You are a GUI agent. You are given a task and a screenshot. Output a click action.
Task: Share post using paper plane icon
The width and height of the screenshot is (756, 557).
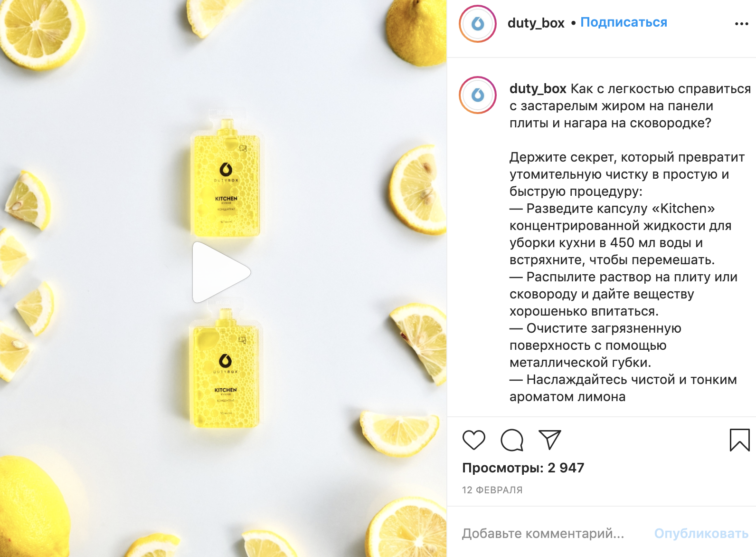coord(550,440)
